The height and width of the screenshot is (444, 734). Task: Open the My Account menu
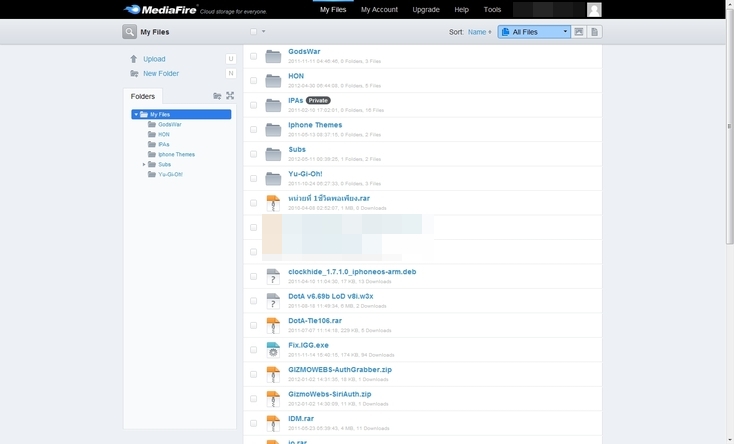tap(379, 9)
